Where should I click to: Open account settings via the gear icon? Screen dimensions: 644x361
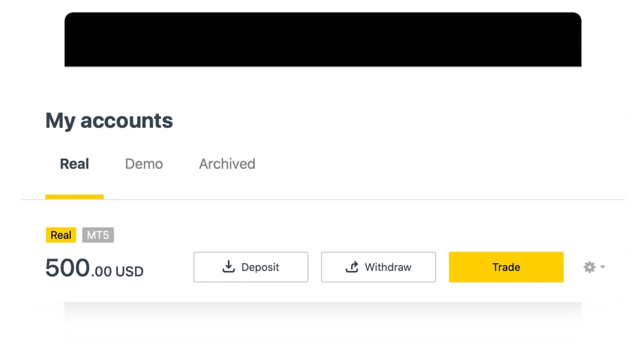click(x=589, y=267)
